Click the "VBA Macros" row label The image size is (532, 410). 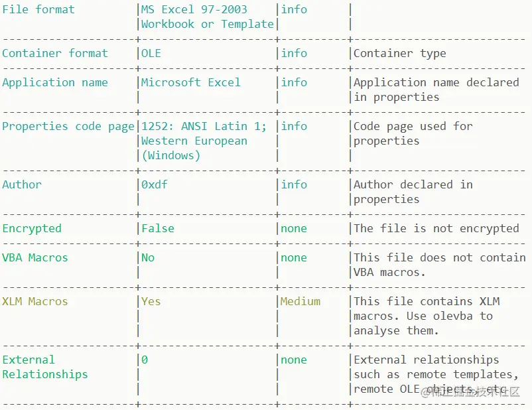point(35,257)
